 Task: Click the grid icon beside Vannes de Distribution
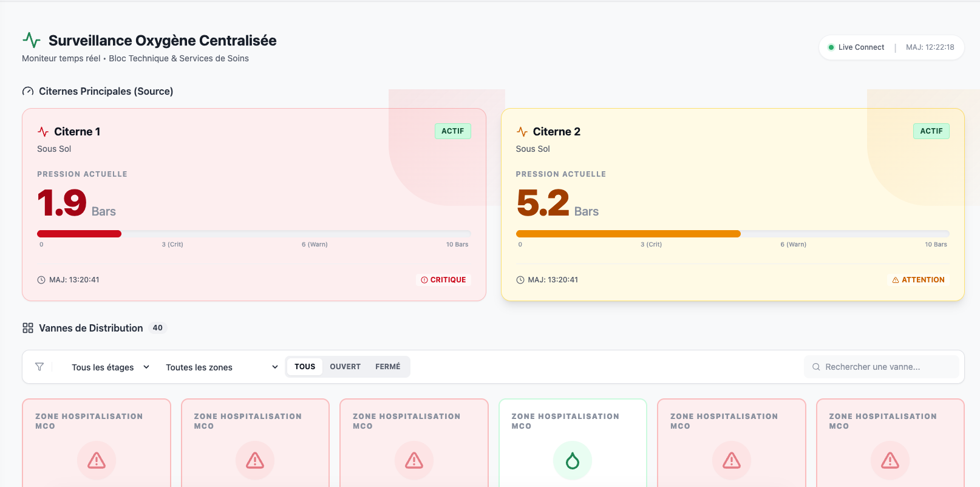(28, 328)
